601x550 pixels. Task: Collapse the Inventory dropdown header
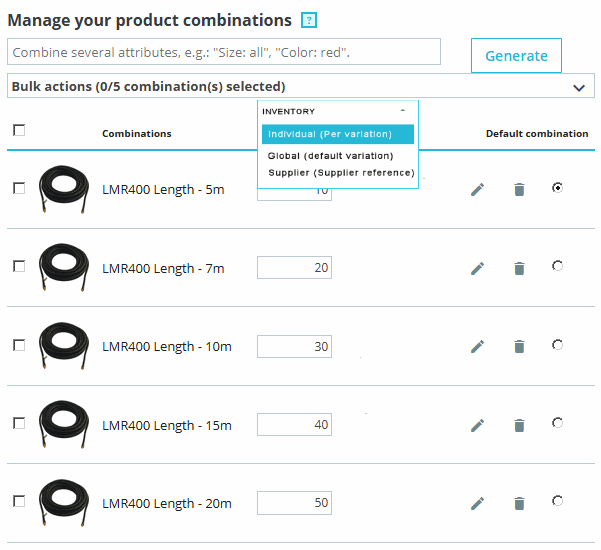pos(402,111)
